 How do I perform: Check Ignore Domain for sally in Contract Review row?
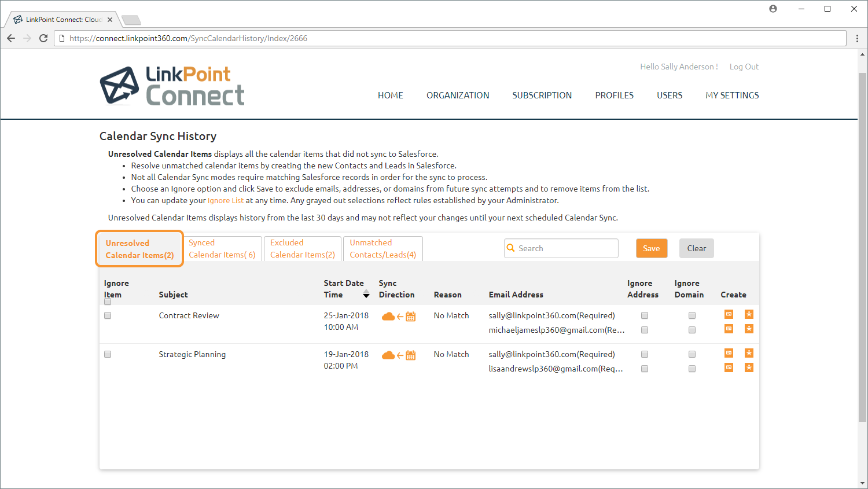pos(692,315)
